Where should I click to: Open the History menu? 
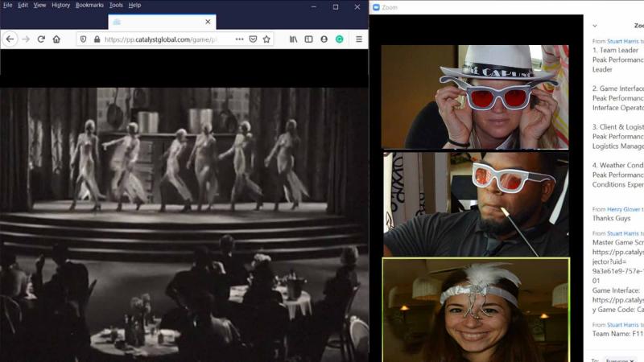(x=60, y=5)
